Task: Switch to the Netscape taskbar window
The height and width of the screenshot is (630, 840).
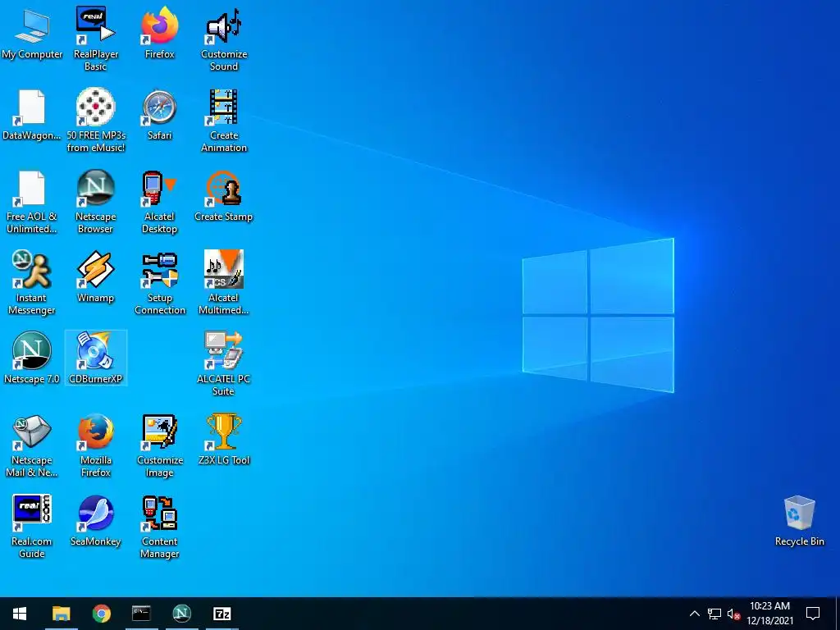Action: point(181,614)
